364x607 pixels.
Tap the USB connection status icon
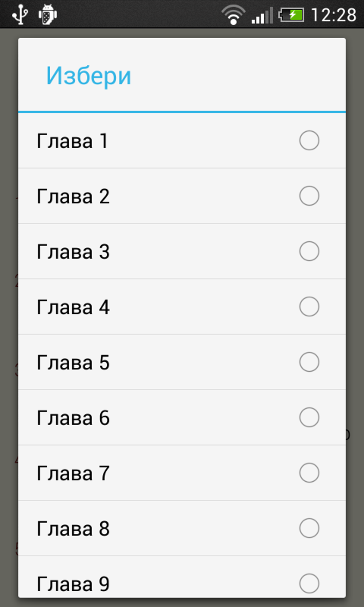pos(20,14)
